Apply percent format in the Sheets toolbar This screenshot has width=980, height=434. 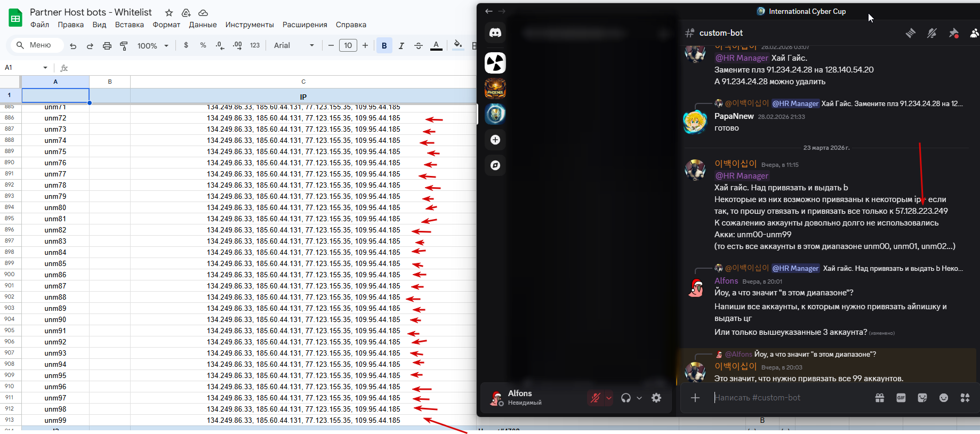pos(203,45)
